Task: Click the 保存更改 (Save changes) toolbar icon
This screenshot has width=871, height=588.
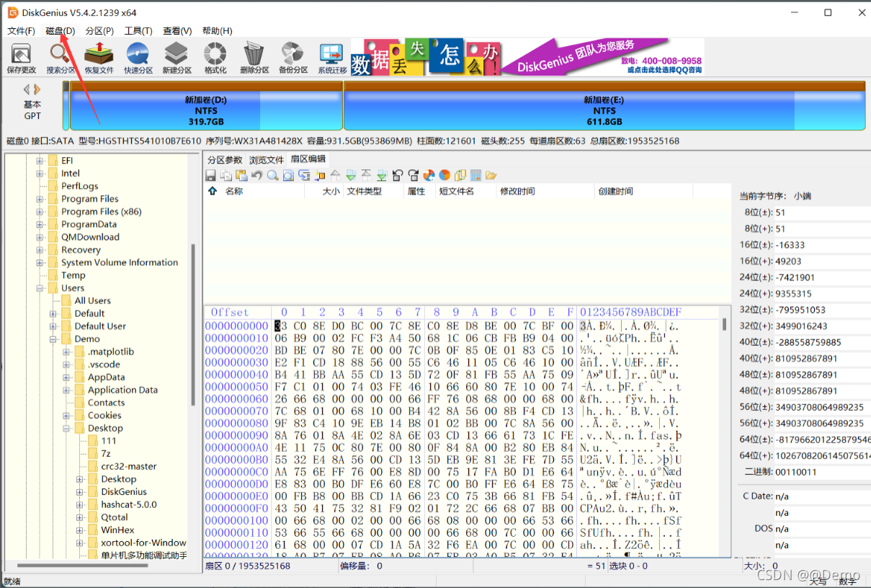Action: [21, 58]
